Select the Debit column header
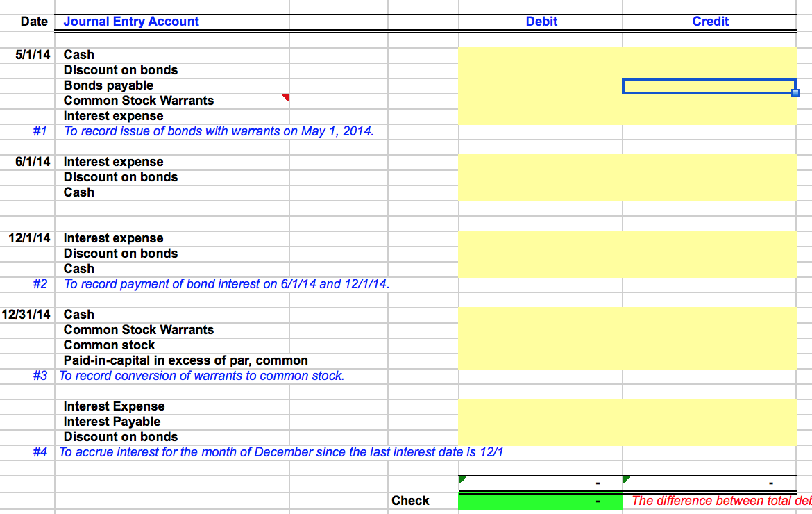The image size is (812, 514). point(541,22)
